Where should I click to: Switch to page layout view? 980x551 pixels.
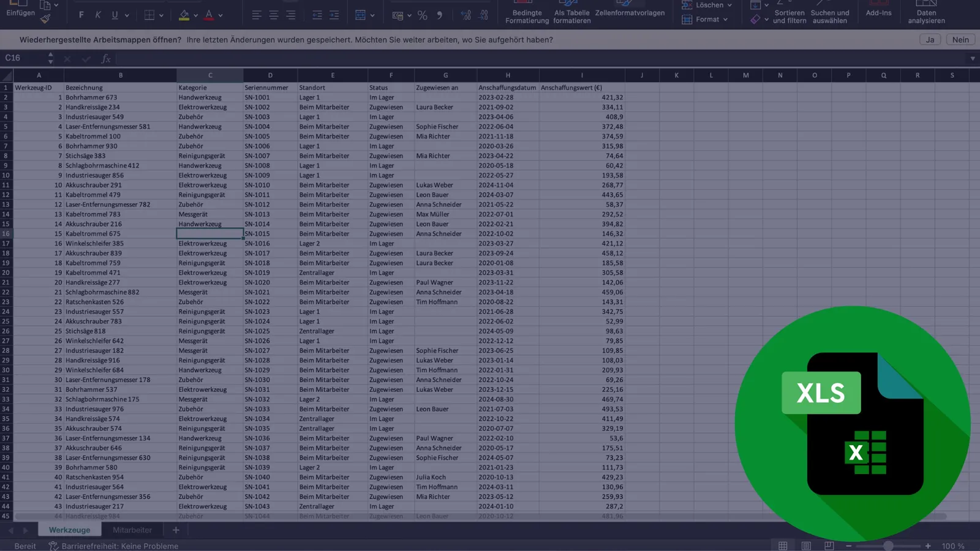[806, 546]
